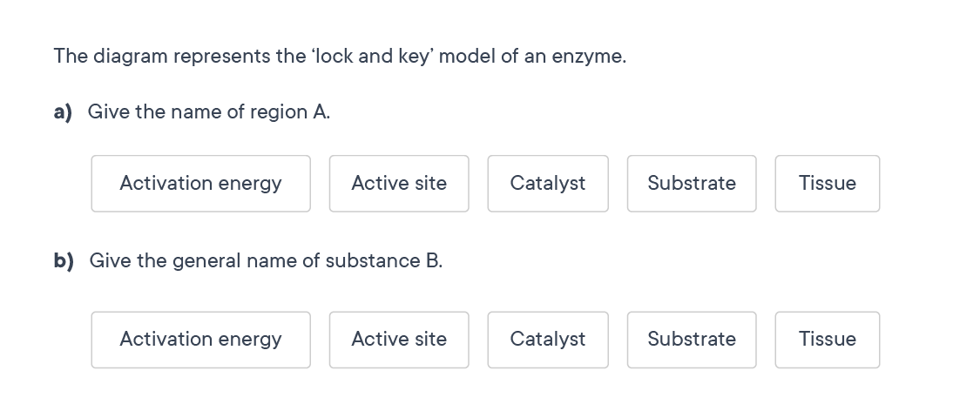Select Activation energy for region A
Image resolution: width=980 pixels, height=411 pixels.
pos(200,184)
